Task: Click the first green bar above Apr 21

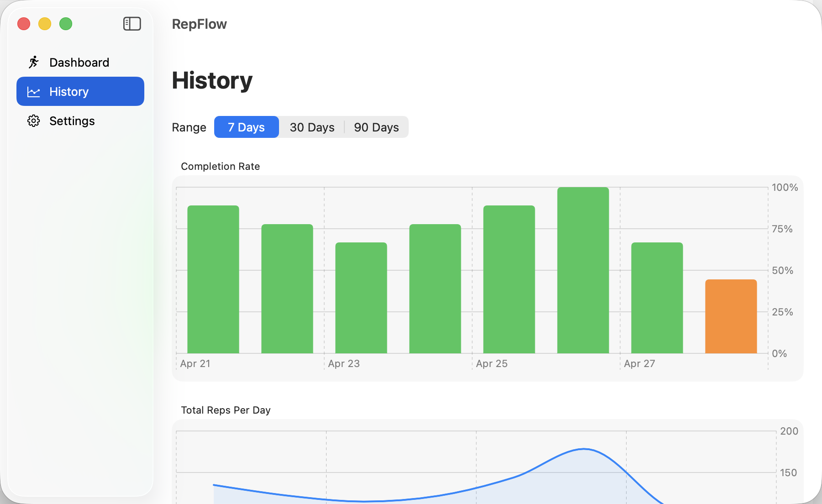Action: (213, 279)
